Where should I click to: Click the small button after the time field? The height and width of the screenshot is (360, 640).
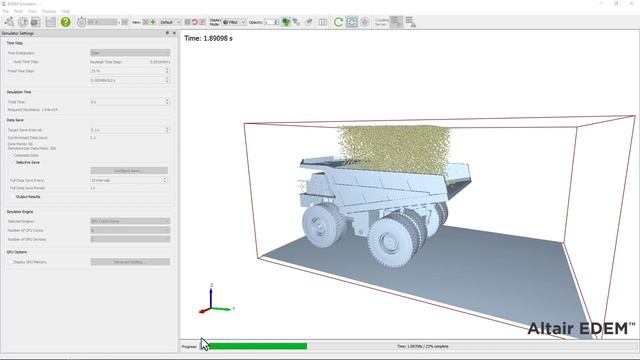124,22
